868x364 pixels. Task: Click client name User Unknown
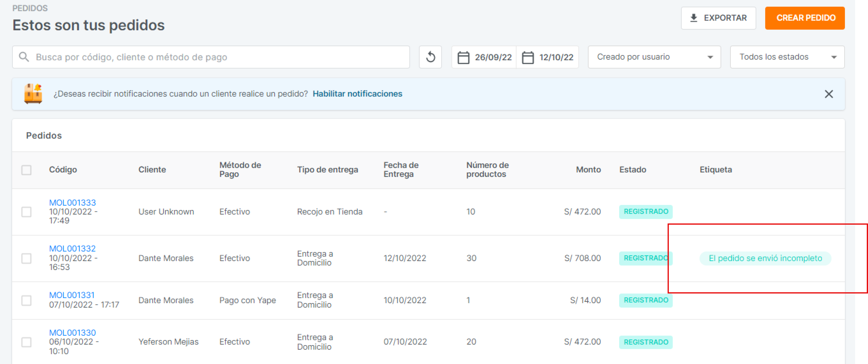(166, 212)
